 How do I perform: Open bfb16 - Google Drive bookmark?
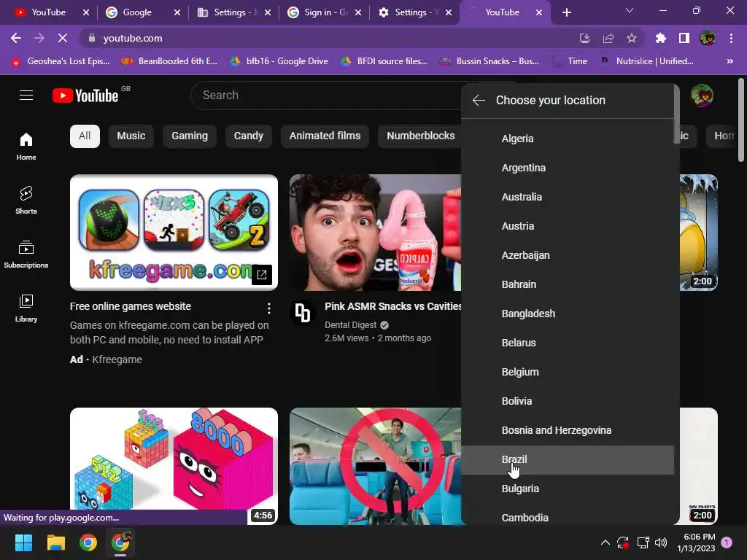click(279, 61)
